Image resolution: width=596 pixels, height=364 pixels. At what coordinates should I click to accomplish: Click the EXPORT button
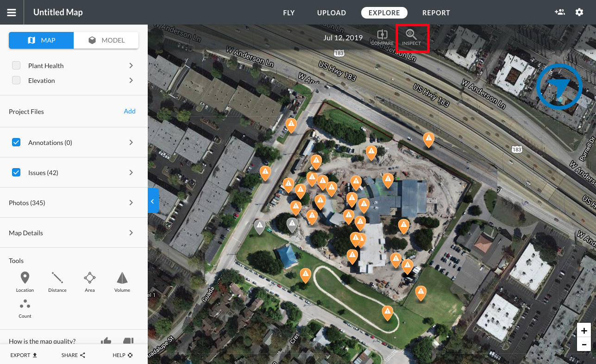tap(24, 355)
